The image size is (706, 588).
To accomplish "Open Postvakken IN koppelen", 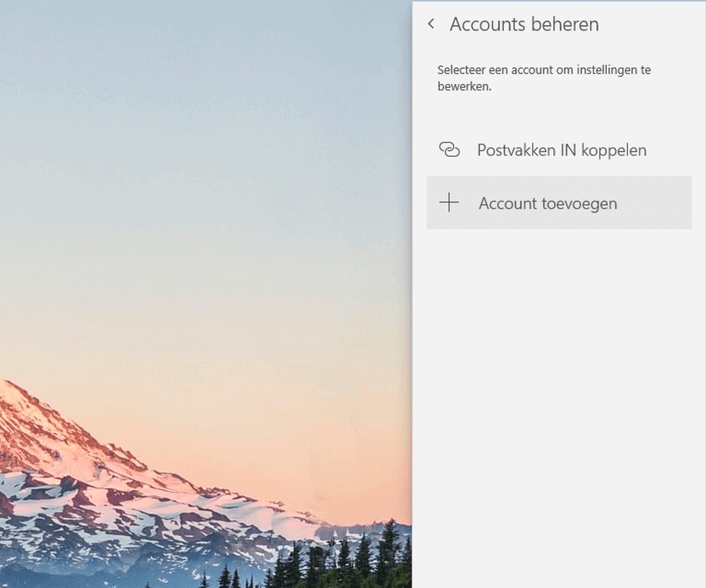I will tap(561, 150).
